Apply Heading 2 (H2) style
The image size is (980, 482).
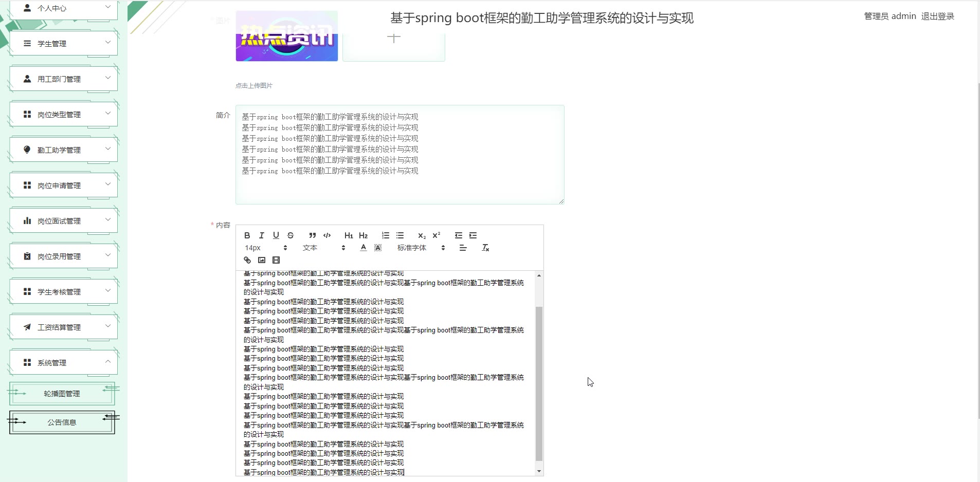(x=364, y=235)
